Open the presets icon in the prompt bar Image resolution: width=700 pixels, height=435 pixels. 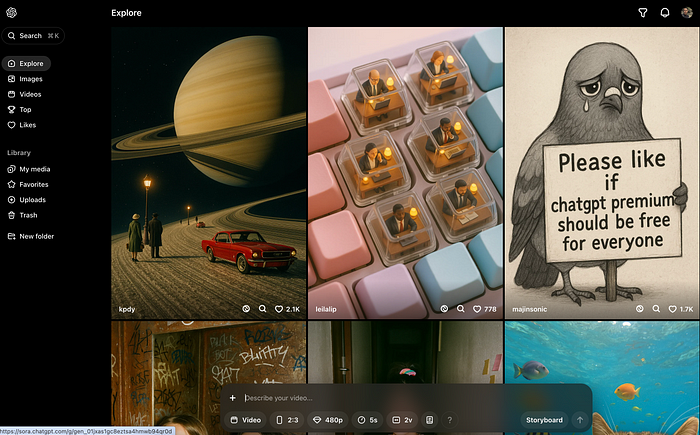pyautogui.click(x=429, y=420)
